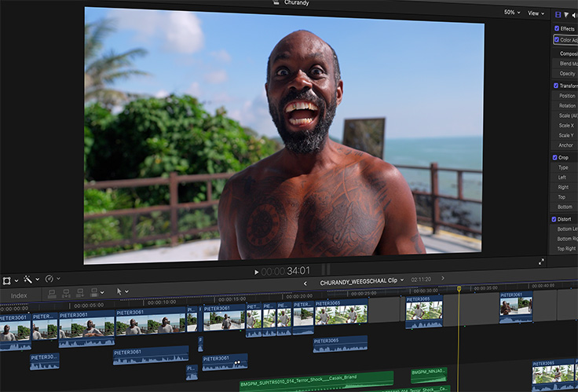
Task: Click the Anchor parameter row
Action: click(x=564, y=145)
